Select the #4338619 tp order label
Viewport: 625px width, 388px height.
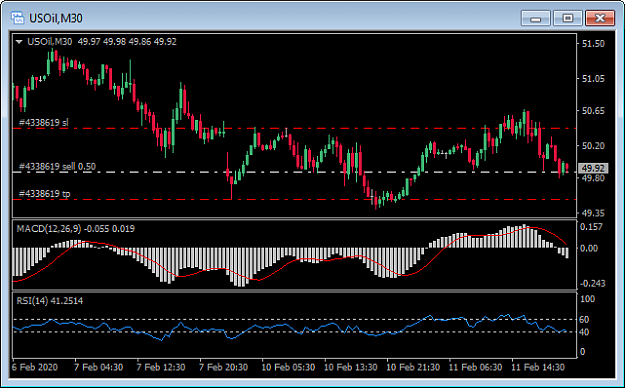click(45, 194)
